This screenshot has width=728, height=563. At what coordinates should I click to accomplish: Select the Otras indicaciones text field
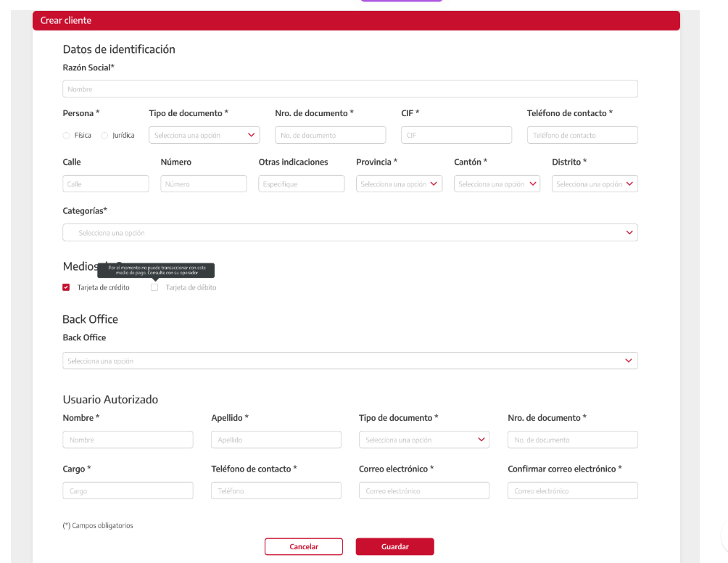301,184
